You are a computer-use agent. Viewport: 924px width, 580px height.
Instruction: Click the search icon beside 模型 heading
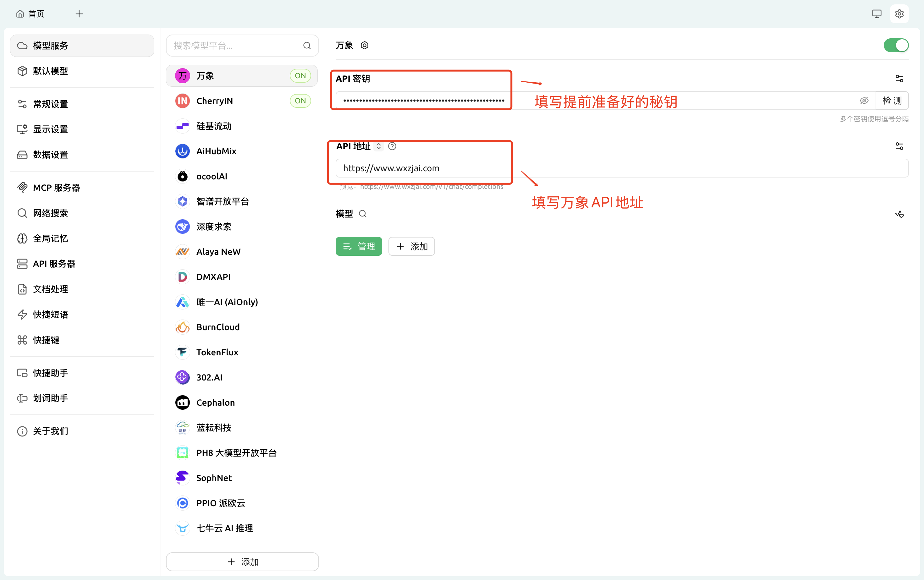tap(363, 214)
